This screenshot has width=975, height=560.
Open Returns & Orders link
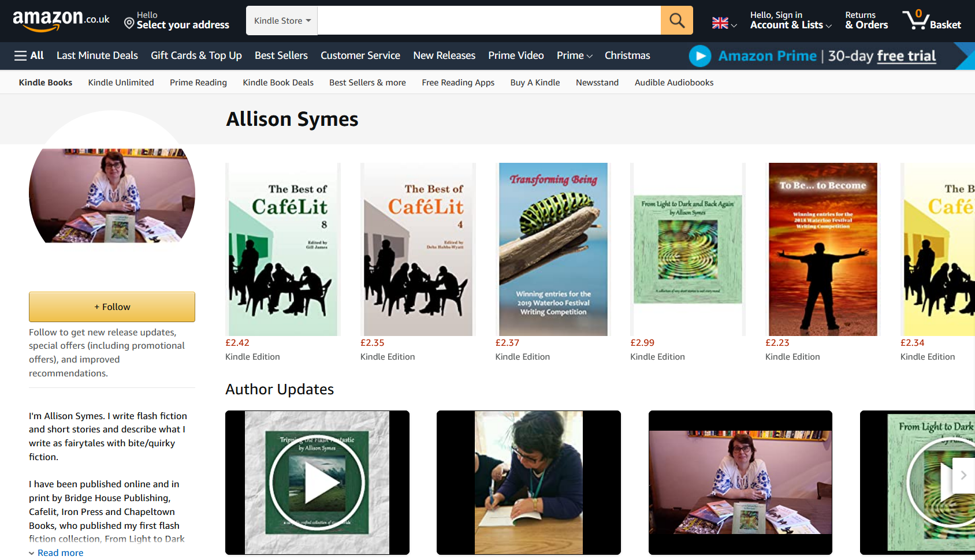(866, 20)
